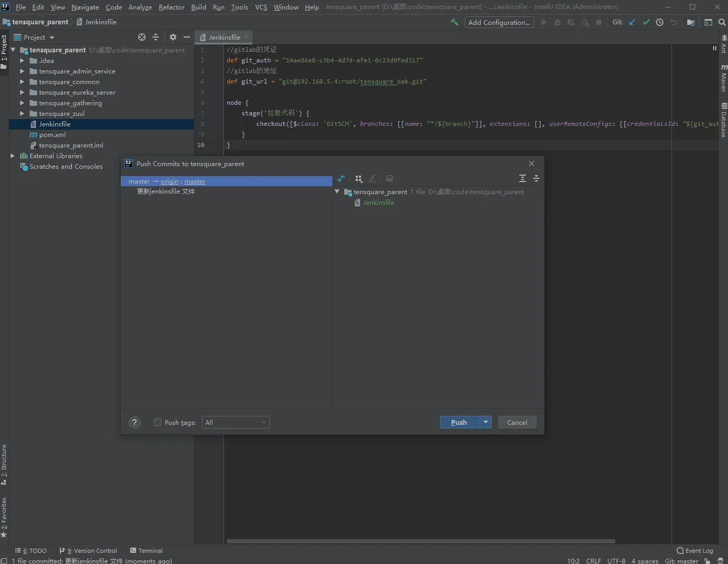Click the Cancel button

pyautogui.click(x=517, y=422)
